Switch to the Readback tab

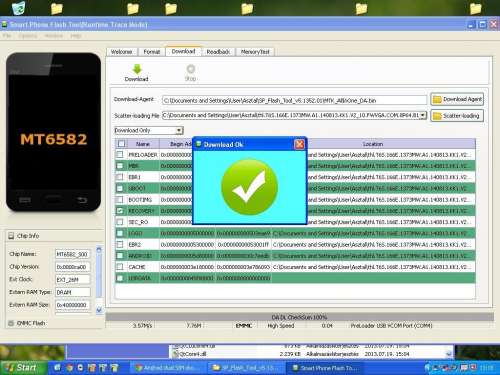218,52
